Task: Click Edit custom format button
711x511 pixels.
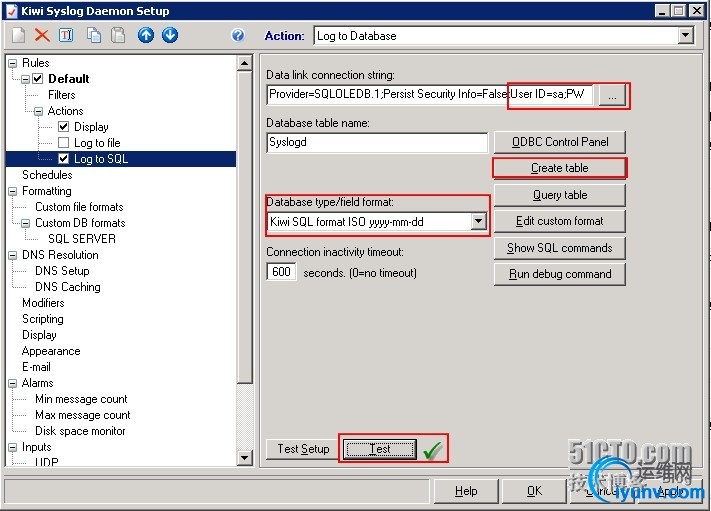Action: point(560,221)
